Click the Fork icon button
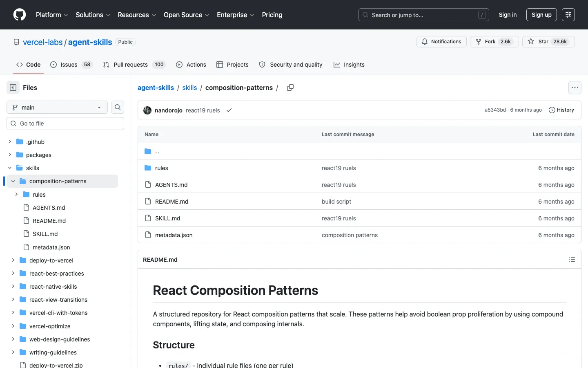Viewport: 588px width, 368px height. pyautogui.click(x=479, y=42)
